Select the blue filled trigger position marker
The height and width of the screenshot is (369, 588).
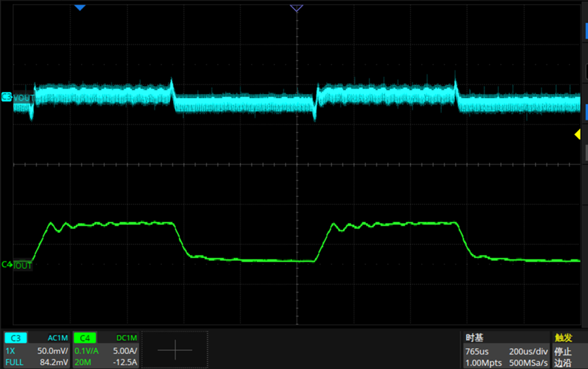click(80, 7)
